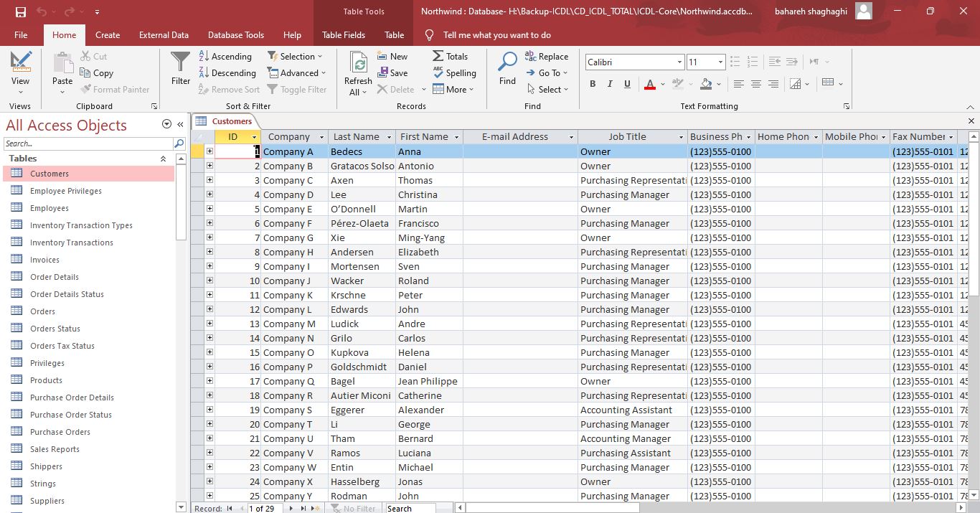Click the Delete record button
The width and height of the screenshot is (980, 513).
point(395,89)
